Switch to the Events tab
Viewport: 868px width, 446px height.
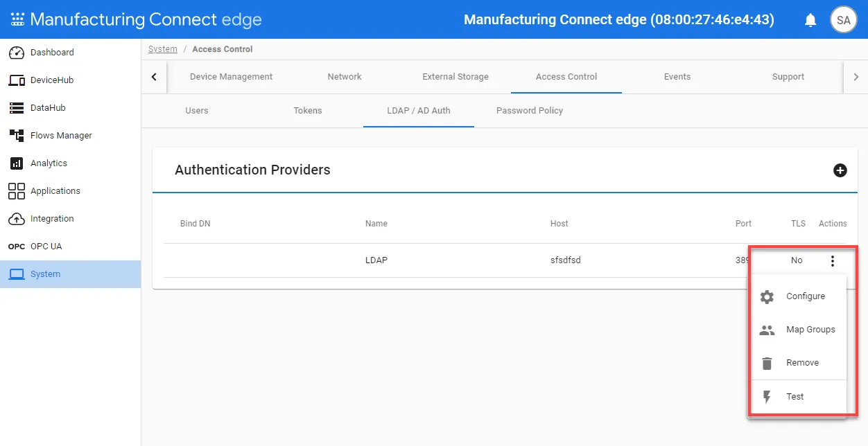677,77
